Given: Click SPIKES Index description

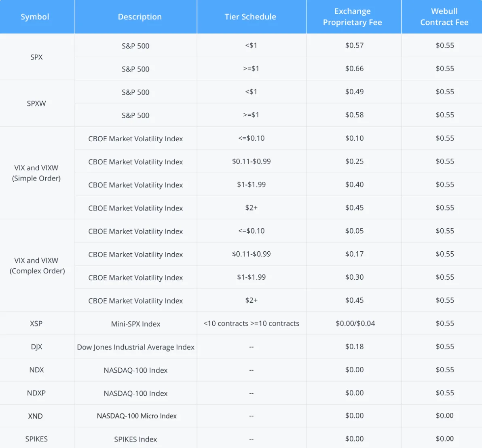Looking at the screenshot, I should [135, 440].
